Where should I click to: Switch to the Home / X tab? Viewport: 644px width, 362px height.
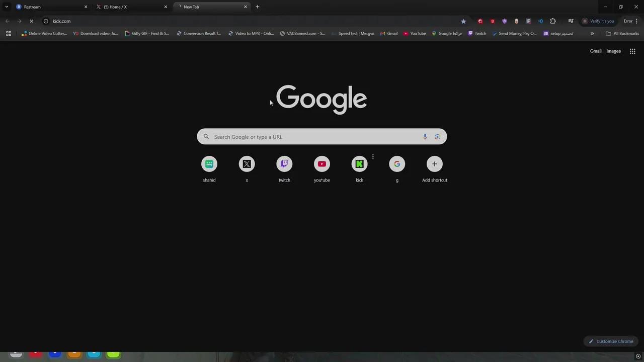click(x=131, y=7)
